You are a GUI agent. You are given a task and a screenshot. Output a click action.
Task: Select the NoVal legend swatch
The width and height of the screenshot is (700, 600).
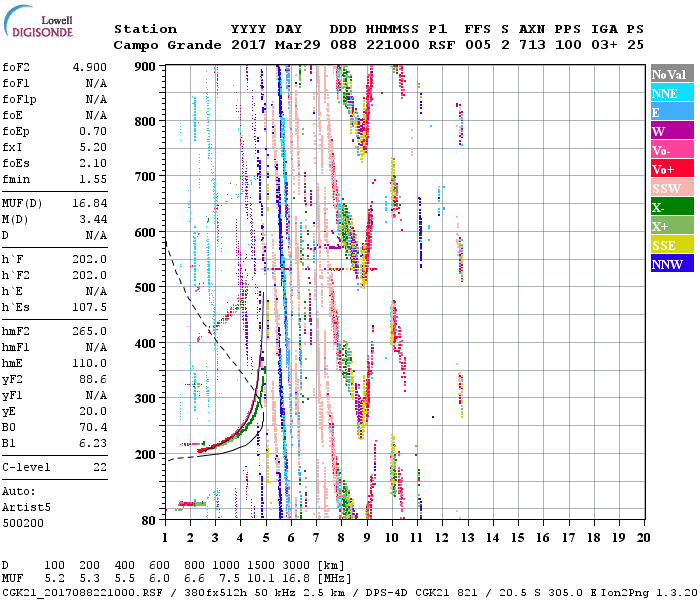[671, 74]
